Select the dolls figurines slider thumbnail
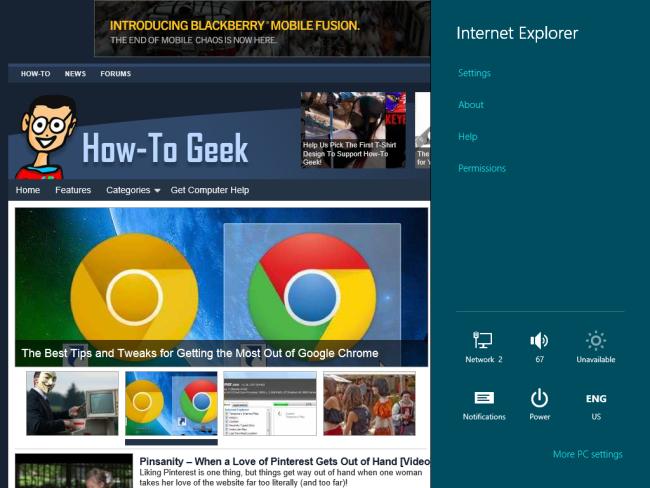This screenshot has width=650, height=488. tap(369, 403)
